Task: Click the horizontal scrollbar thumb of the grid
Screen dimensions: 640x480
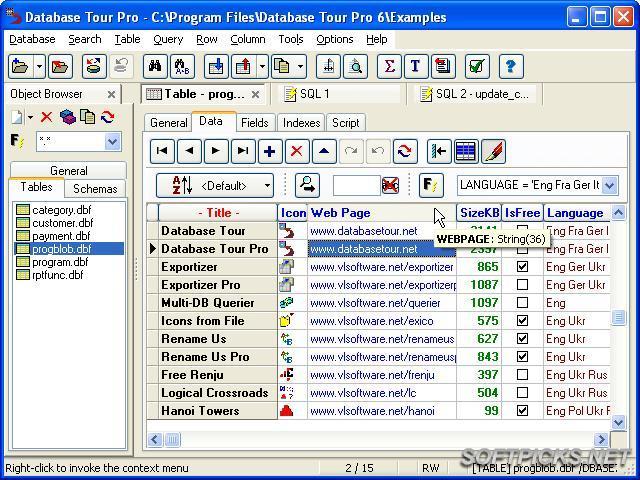Action: (x=173, y=440)
